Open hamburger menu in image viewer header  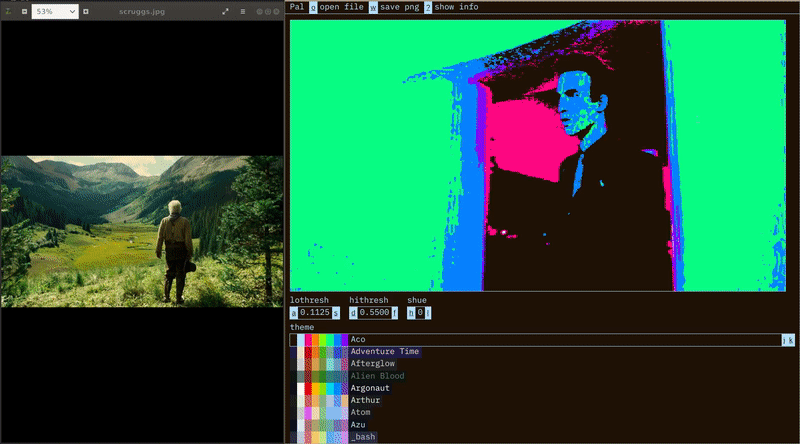tap(243, 11)
